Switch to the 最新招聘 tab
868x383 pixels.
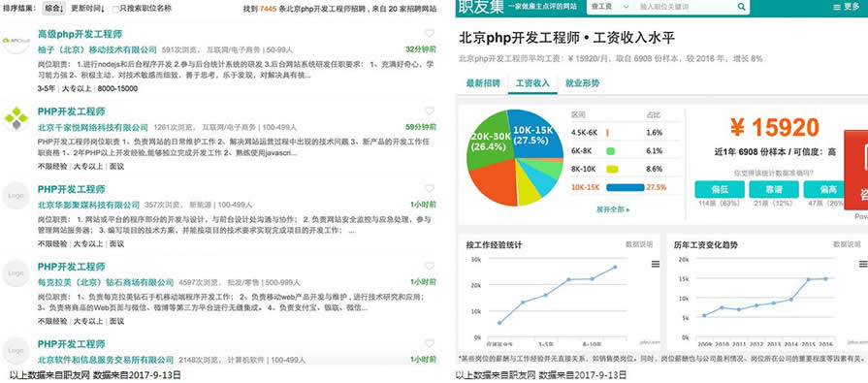point(483,83)
